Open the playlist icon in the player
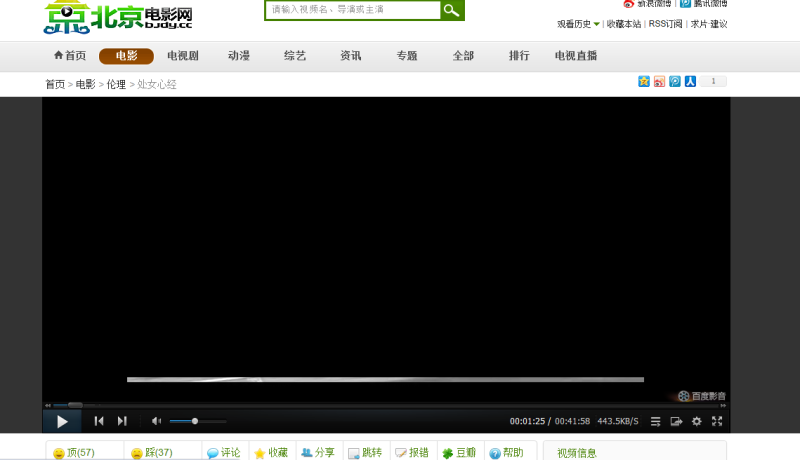 pos(656,421)
